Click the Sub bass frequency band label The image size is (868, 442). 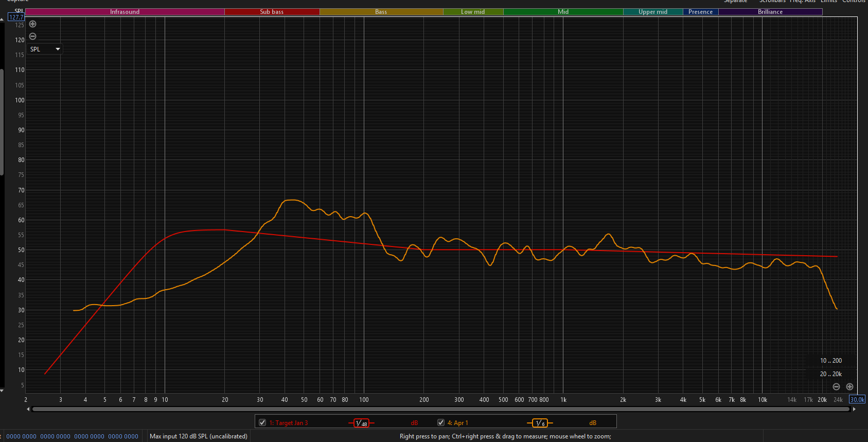(272, 12)
